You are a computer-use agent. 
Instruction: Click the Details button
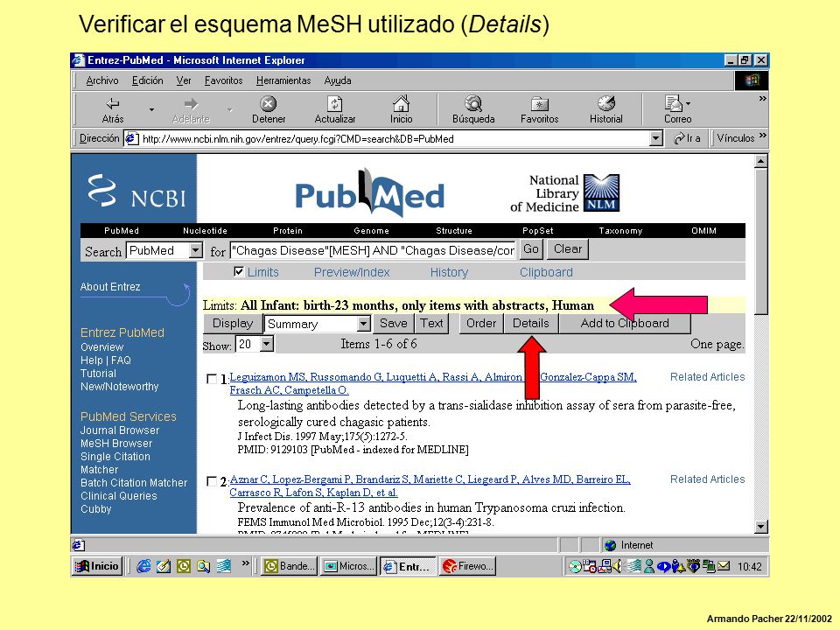(531, 323)
